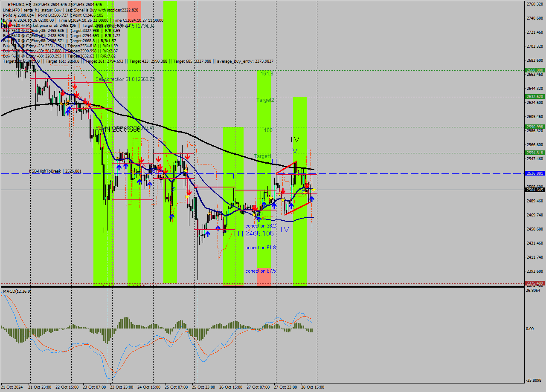Click the green 2632.620 price tag
Image resolution: width=546 pixels, height=392 pixels.
534,97
